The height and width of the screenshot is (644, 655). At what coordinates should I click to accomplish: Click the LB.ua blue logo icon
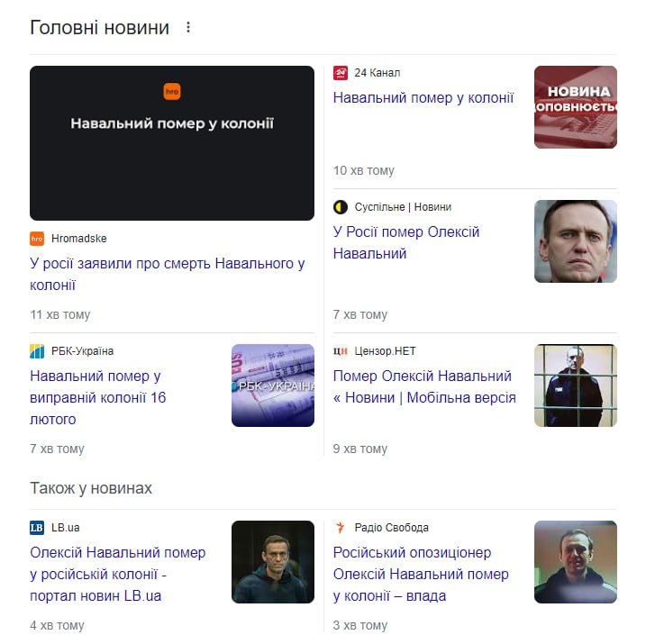click(37, 528)
